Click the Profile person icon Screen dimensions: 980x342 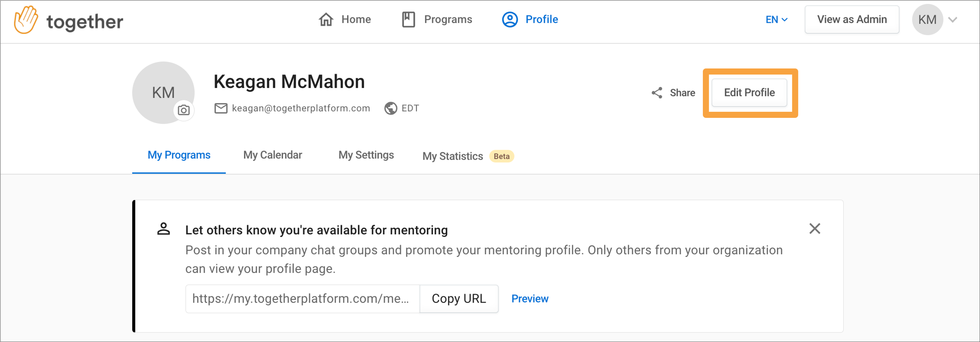tap(510, 19)
